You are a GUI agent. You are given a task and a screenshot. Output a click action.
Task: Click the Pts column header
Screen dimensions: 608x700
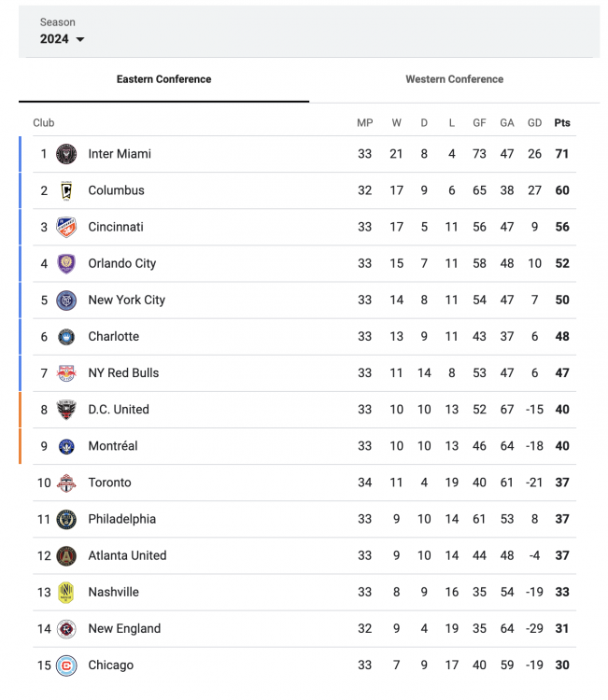562,123
